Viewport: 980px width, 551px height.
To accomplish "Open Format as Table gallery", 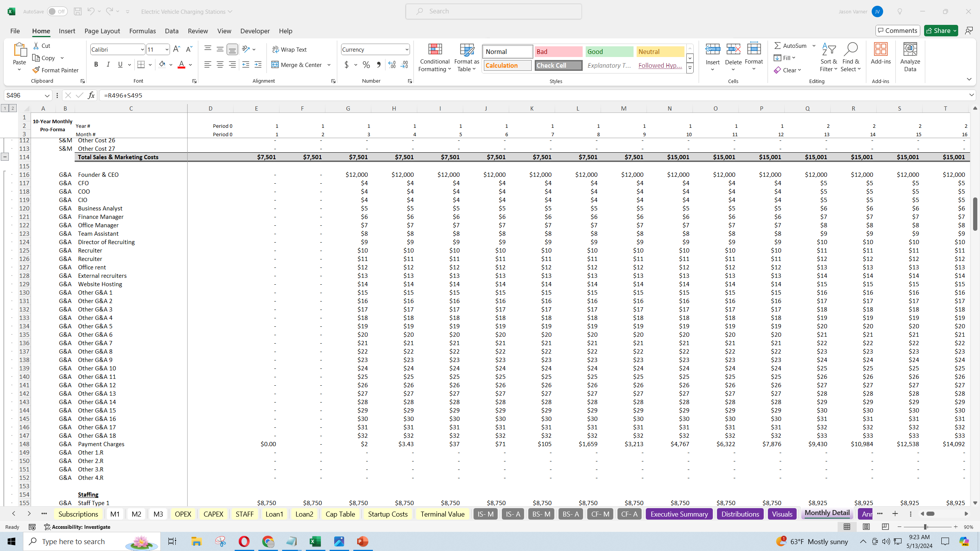I will pyautogui.click(x=467, y=57).
